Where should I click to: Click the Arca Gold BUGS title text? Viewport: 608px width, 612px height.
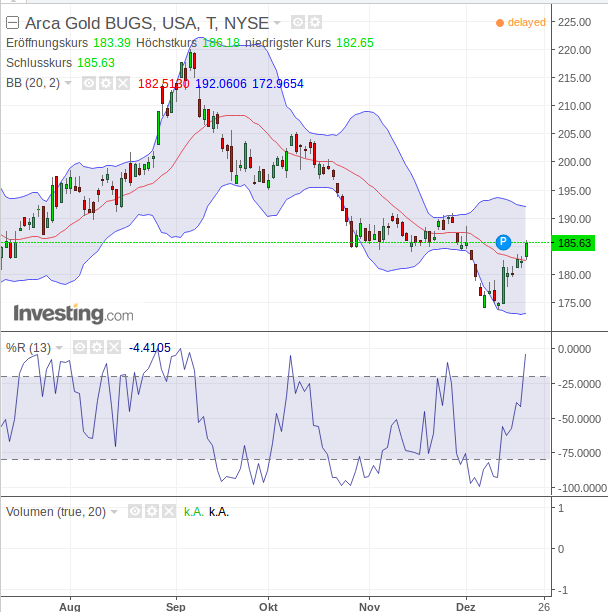click(x=147, y=23)
